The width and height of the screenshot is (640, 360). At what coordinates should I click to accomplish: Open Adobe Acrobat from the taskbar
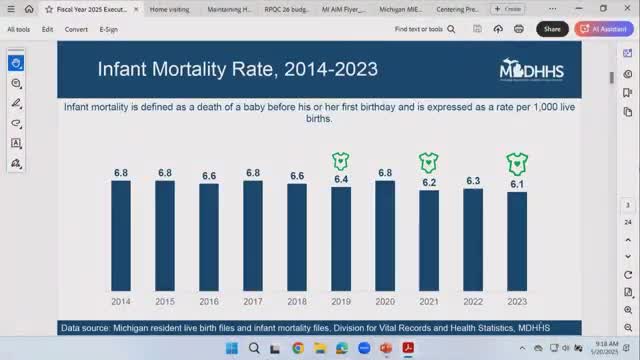(x=408, y=348)
